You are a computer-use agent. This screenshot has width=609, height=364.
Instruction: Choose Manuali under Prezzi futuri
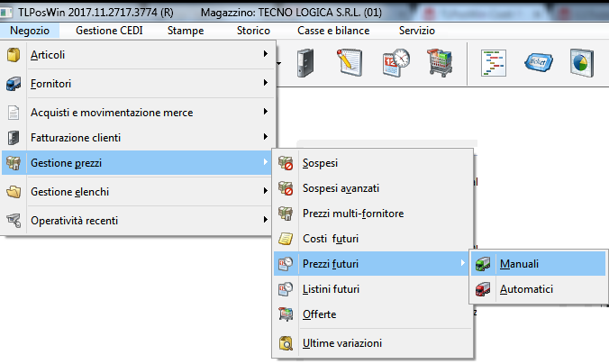tap(539, 264)
